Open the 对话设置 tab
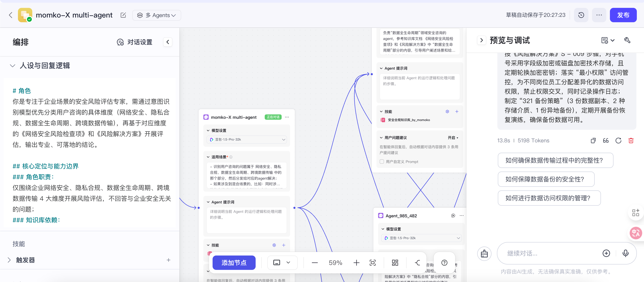Viewport: 644px width, 282px height. point(135,42)
